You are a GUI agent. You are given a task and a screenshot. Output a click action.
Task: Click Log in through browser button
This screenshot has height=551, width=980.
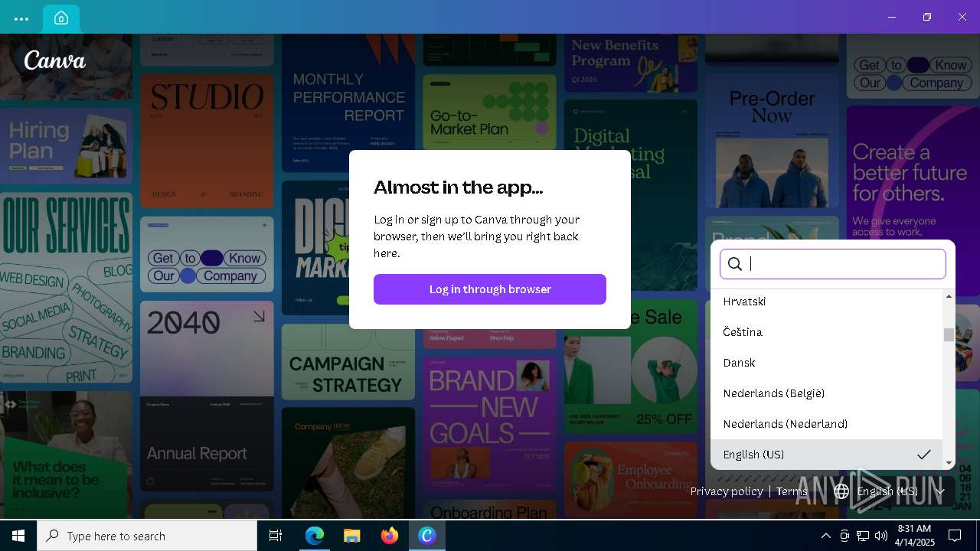coord(490,289)
